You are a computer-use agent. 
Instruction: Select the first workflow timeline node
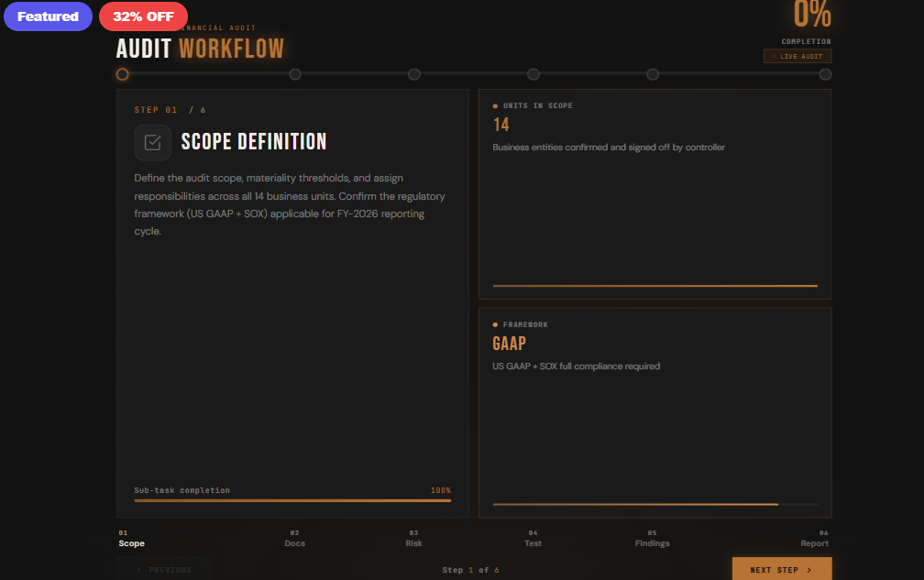pyautogui.click(x=122, y=74)
